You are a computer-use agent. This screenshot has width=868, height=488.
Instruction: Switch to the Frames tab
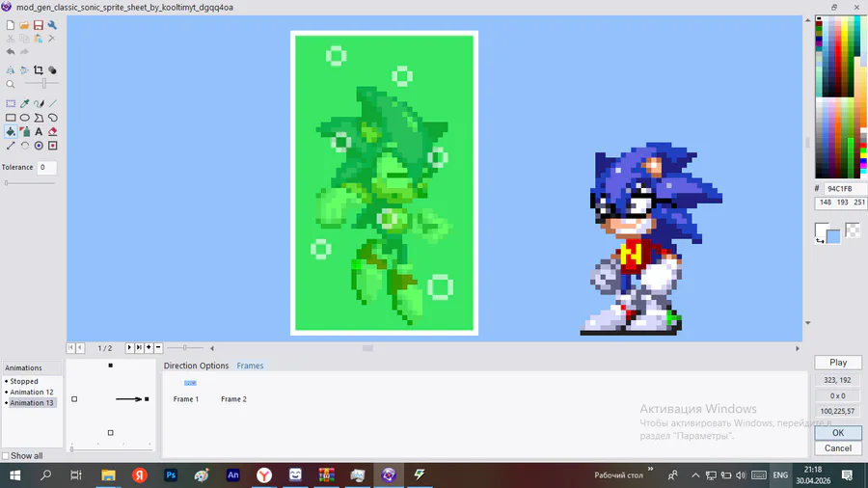(250, 366)
